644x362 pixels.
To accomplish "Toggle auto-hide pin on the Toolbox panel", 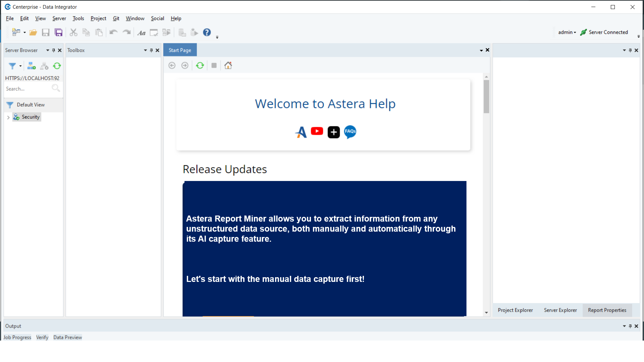I will 151,50.
